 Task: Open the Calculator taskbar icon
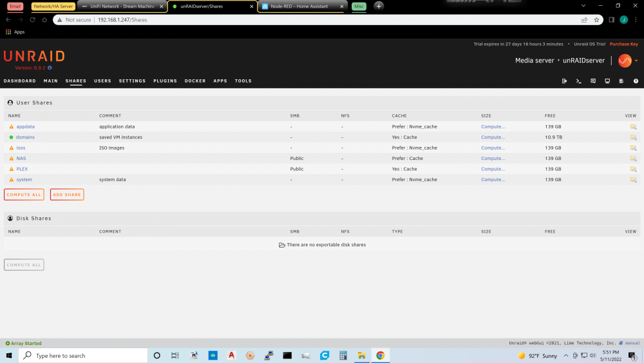coord(343,356)
